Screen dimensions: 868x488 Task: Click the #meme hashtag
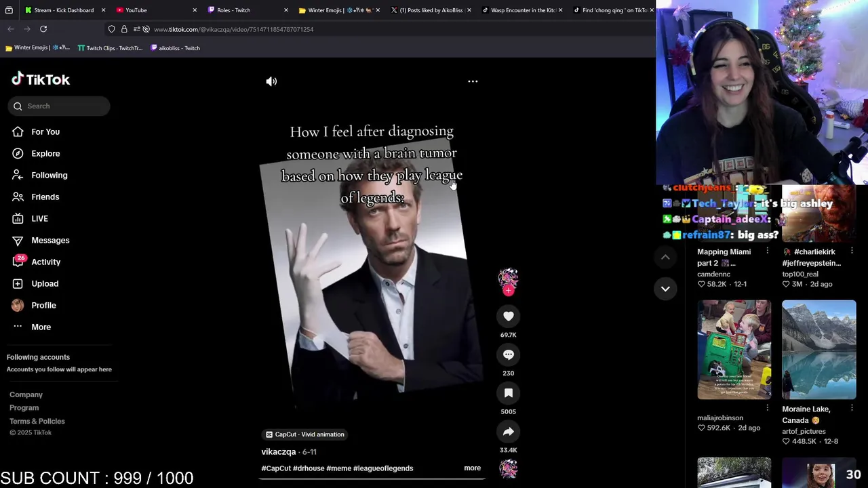pos(338,468)
